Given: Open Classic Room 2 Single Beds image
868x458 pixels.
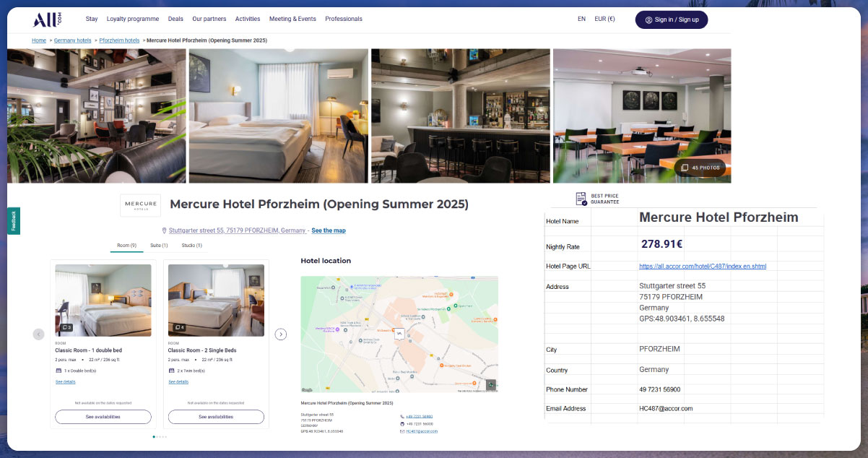Looking at the screenshot, I should tap(216, 301).
